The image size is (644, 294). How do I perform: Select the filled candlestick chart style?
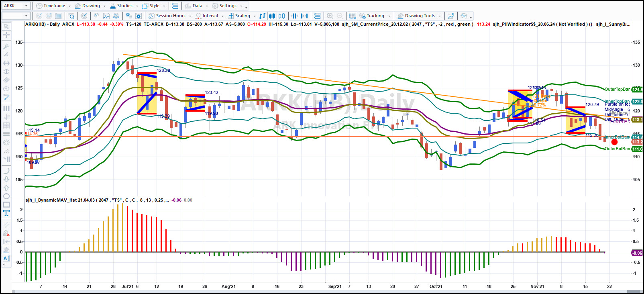click(x=272, y=16)
